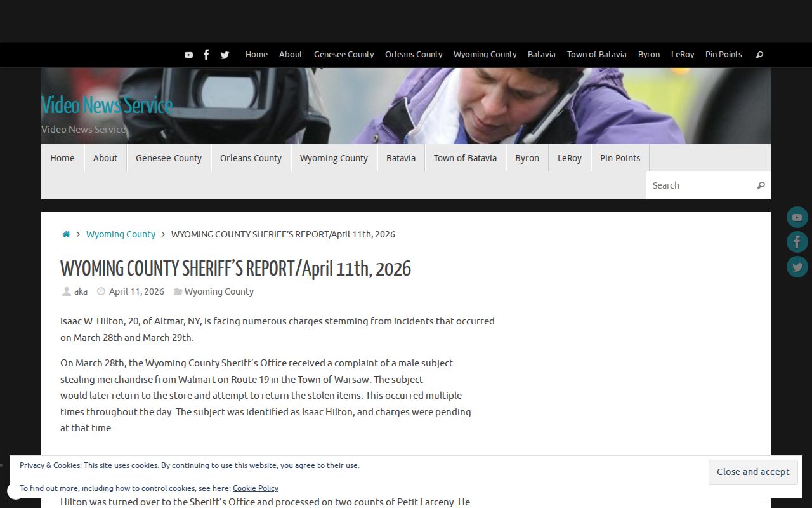Open Facebook icon in top bar
This screenshot has width=812, height=508.
(206, 55)
